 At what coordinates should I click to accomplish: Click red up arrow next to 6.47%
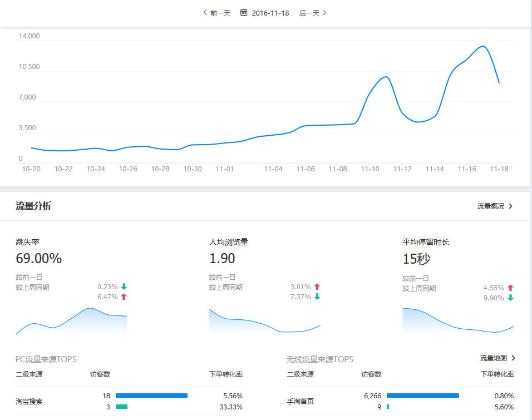tap(124, 297)
